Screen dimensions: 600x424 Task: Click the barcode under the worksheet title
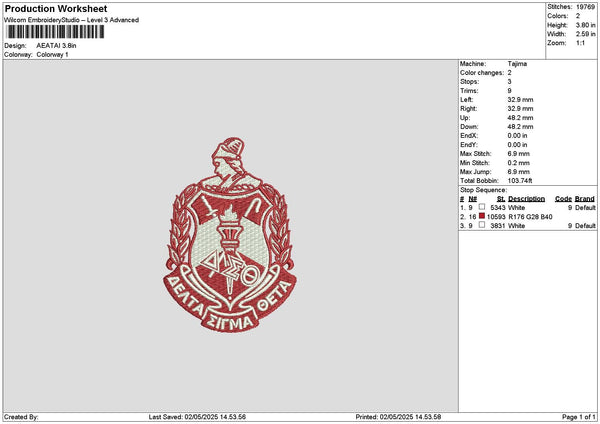click(55, 32)
